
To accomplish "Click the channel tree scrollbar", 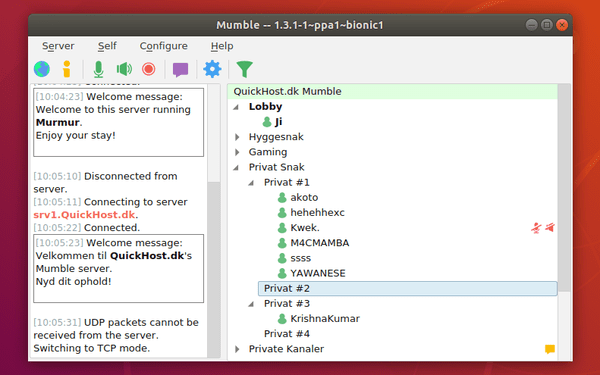I will tap(564, 188).
